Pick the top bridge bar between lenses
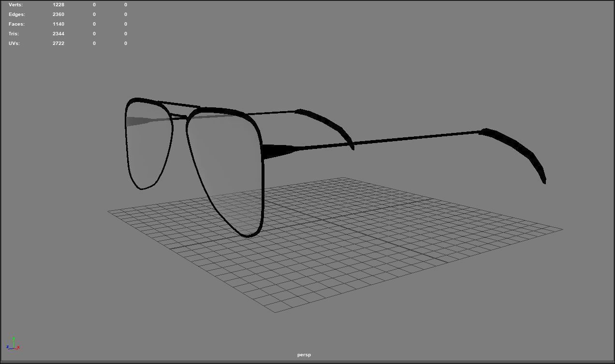 [178, 104]
